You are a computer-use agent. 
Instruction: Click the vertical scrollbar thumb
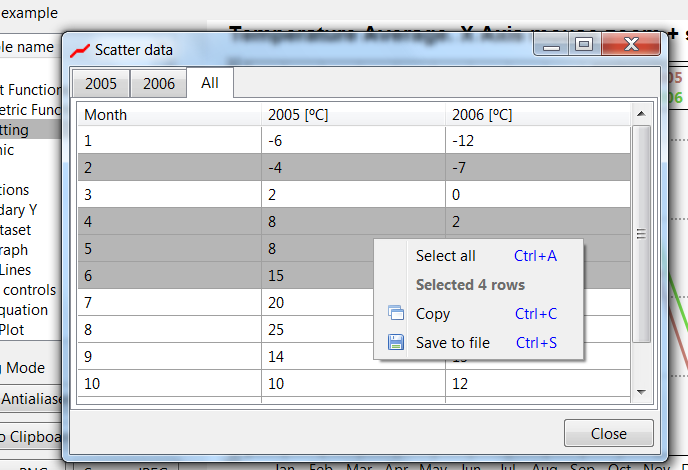click(642, 234)
